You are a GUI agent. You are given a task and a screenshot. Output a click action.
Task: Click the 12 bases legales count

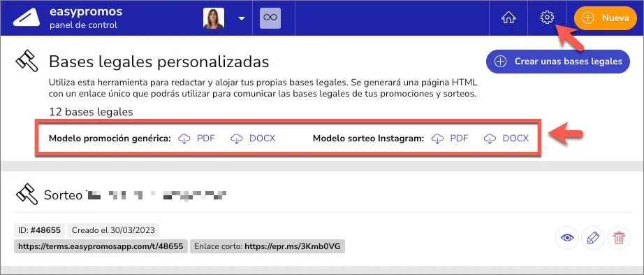(x=91, y=111)
